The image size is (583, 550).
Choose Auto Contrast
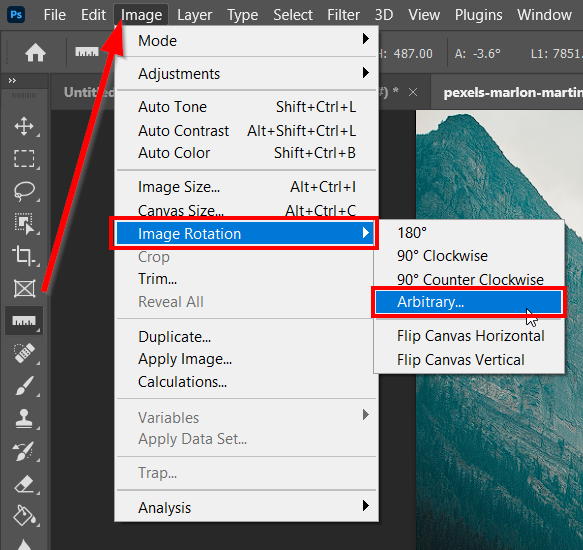247,131
